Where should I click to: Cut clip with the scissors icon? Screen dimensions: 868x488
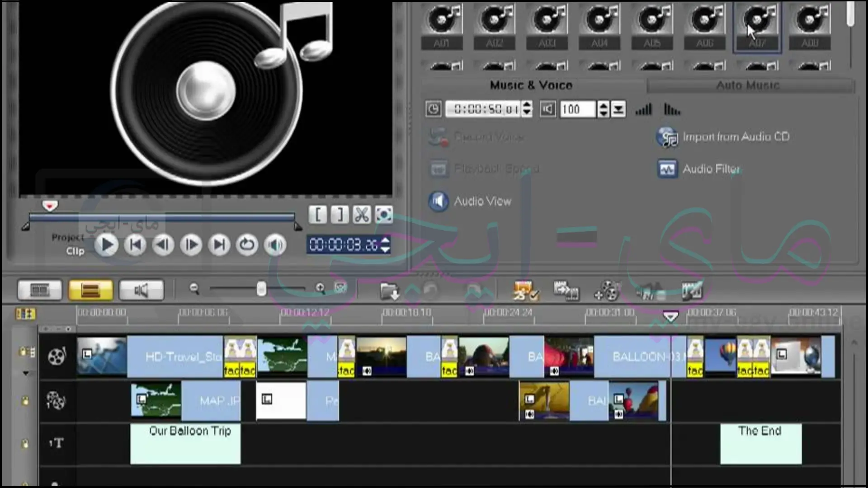(x=362, y=215)
